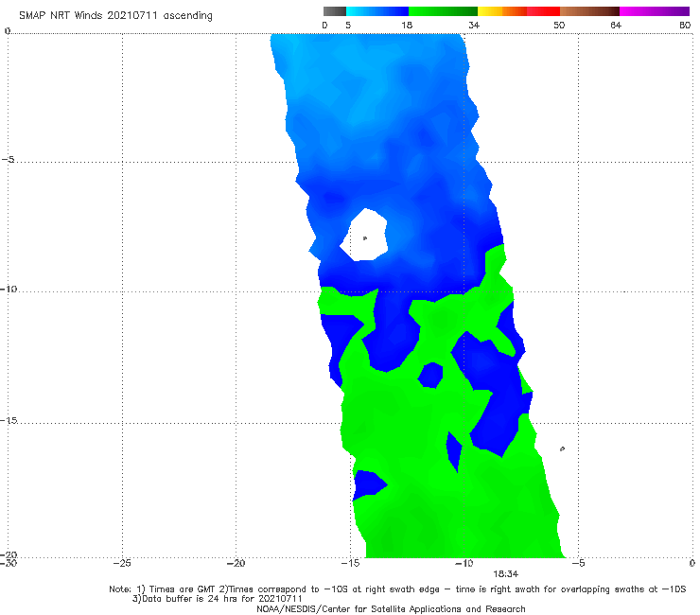Select the green color bar segment

pyautogui.click(x=443, y=11)
